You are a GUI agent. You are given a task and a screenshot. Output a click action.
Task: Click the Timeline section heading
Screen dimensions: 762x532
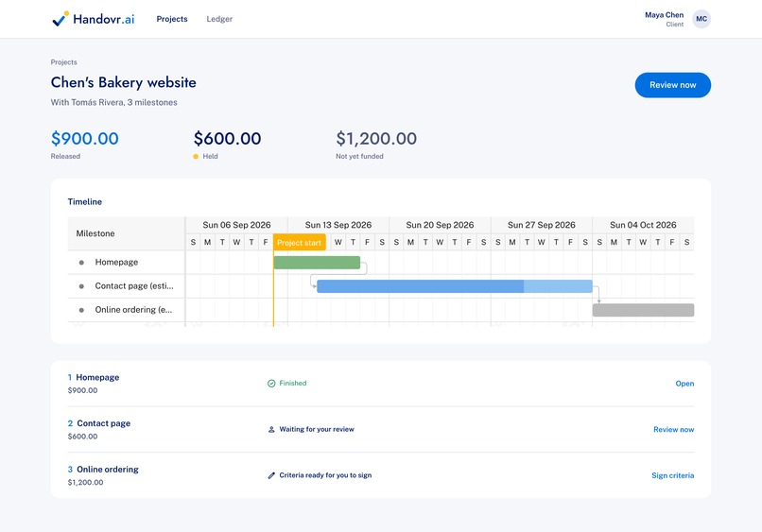coord(85,201)
